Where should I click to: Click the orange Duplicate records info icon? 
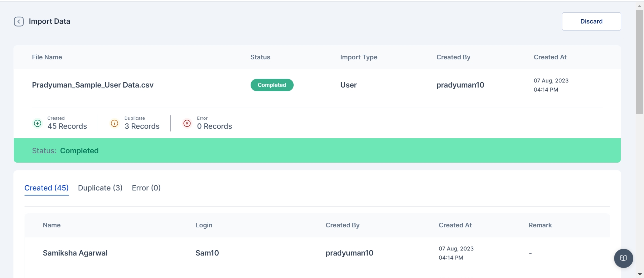coord(115,123)
